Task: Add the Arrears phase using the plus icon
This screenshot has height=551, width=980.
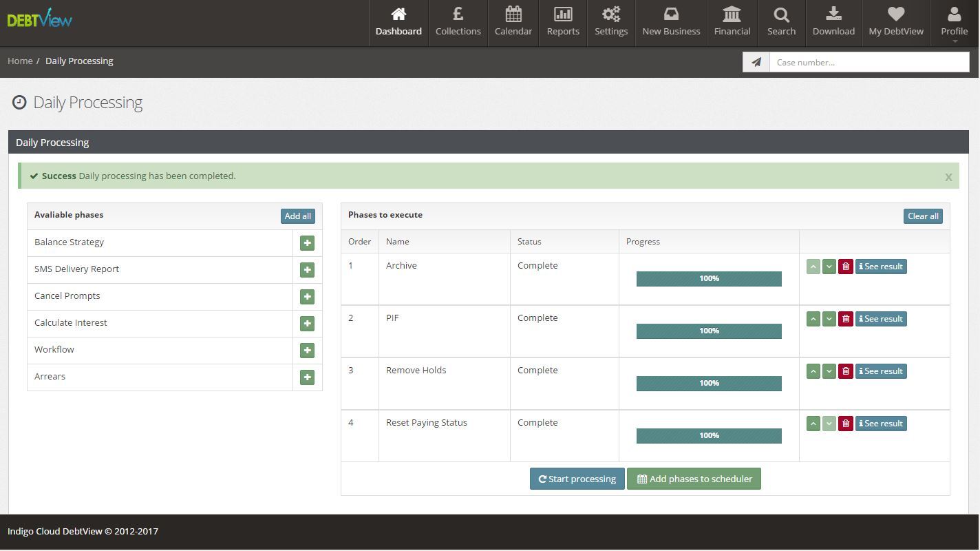Action: click(307, 377)
